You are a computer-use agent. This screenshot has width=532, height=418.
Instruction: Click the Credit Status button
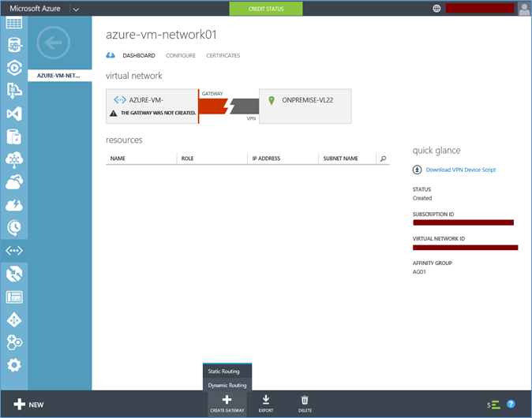(x=266, y=9)
